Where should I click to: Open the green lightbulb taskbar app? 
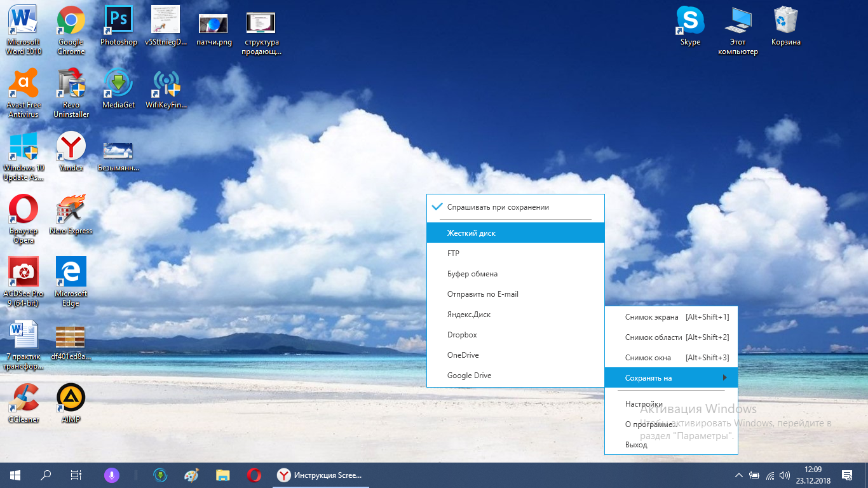pyautogui.click(x=161, y=475)
